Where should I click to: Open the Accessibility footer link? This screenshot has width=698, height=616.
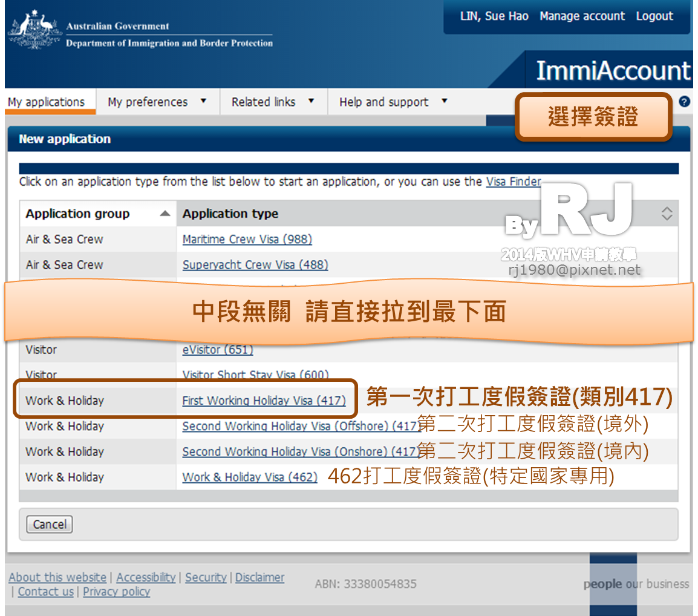click(146, 577)
